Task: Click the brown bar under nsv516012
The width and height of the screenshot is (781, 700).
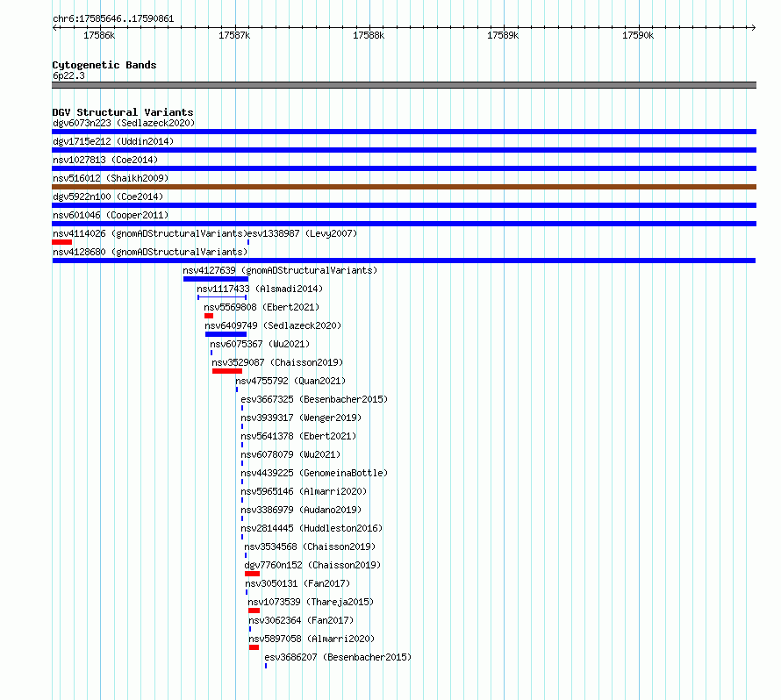Action: point(404,187)
